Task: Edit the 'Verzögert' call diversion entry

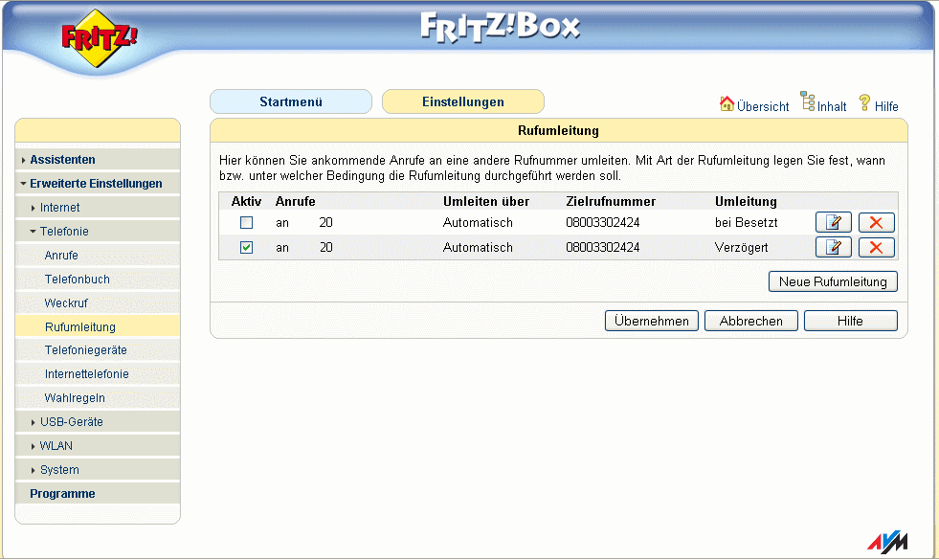Action: point(833,247)
